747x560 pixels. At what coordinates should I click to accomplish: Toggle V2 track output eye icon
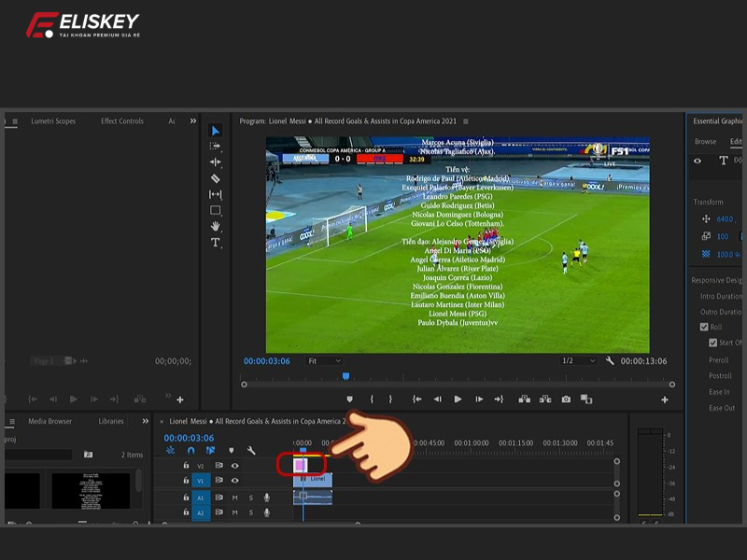235,466
